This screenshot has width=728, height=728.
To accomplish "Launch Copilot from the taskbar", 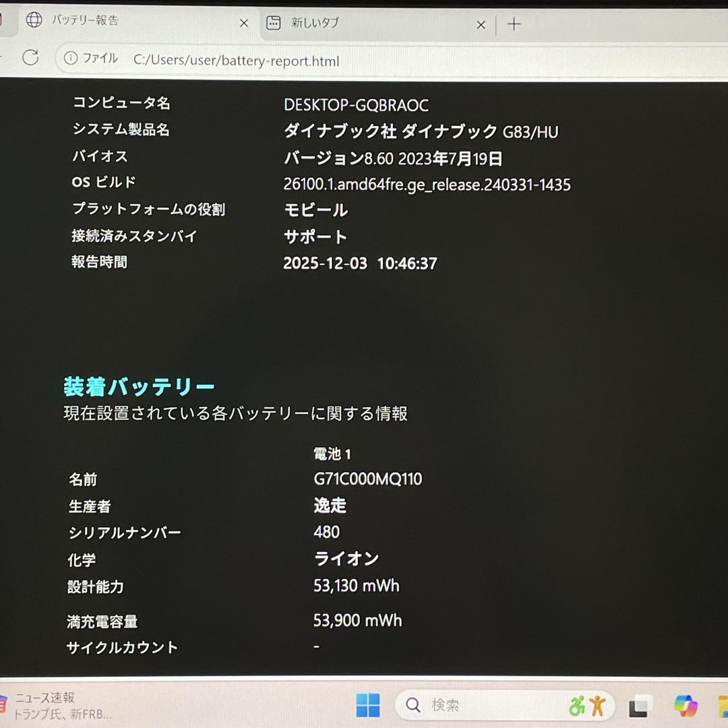I will tap(684, 704).
